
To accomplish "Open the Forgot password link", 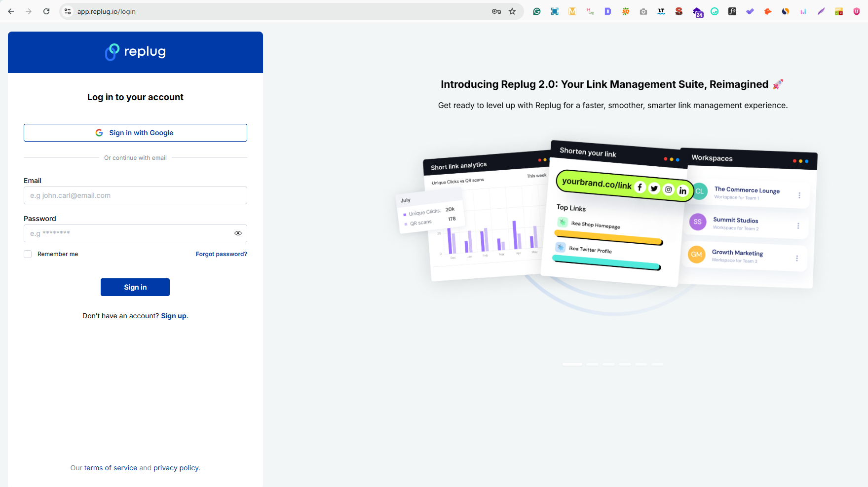I will pos(221,254).
